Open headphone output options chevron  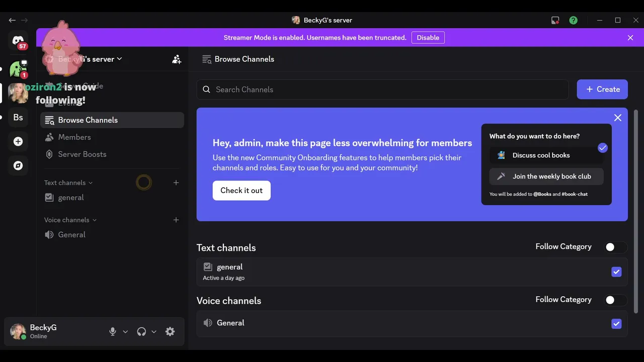click(x=154, y=331)
